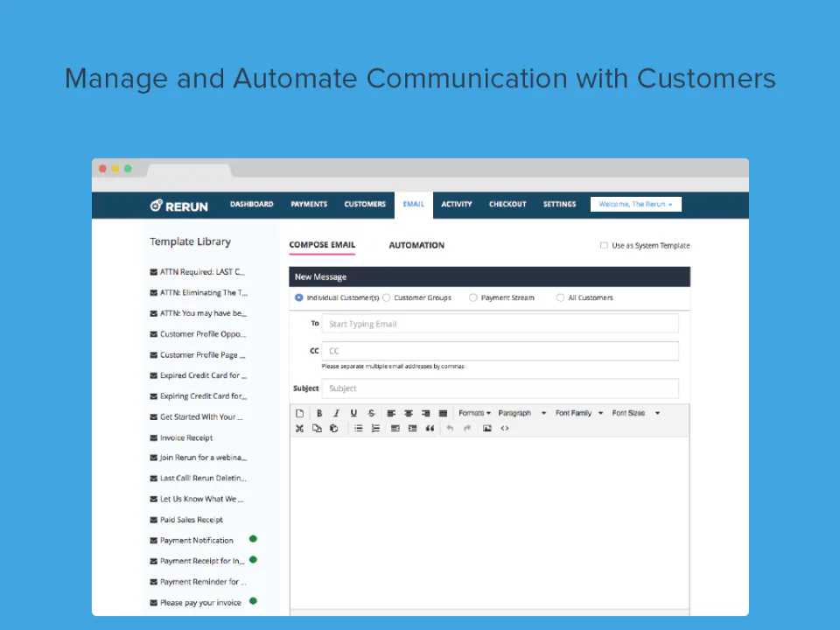Select the Customer Groups radio option
This screenshot has width=840, height=630.
pyautogui.click(x=386, y=297)
